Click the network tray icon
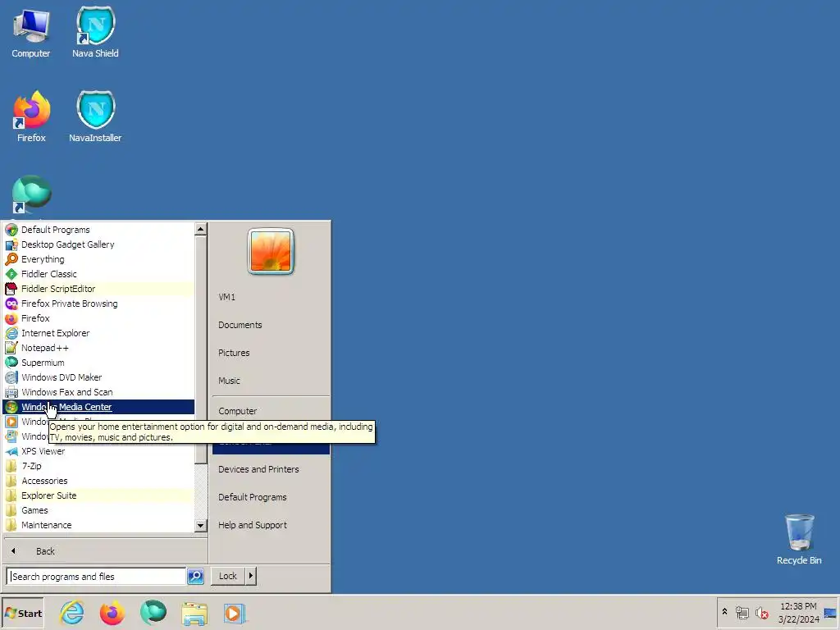The width and height of the screenshot is (840, 630). (x=742, y=612)
